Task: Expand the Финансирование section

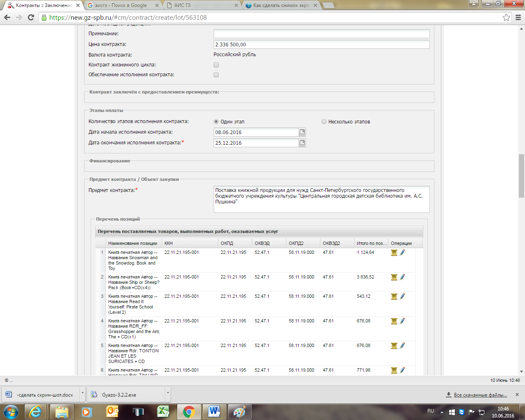Action: (110, 161)
